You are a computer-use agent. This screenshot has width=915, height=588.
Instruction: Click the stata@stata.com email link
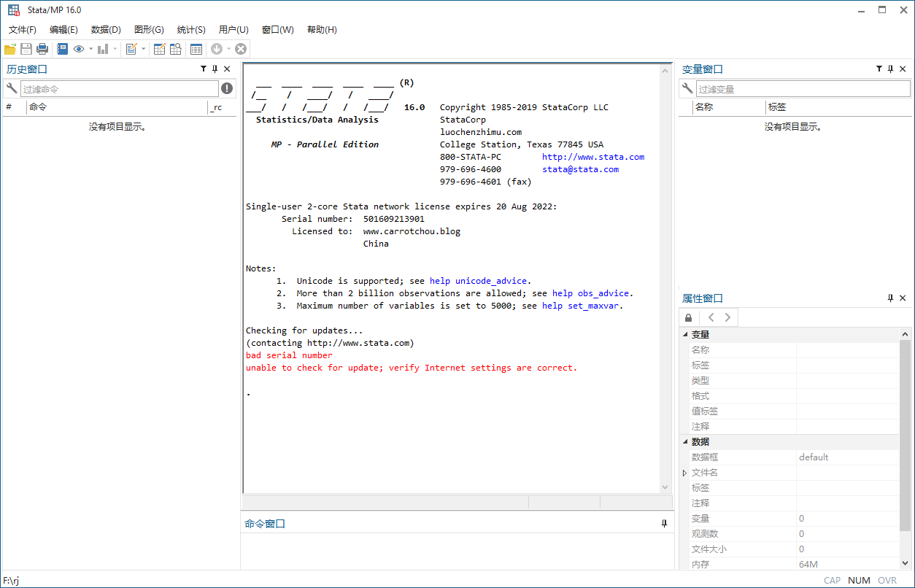pos(580,169)
